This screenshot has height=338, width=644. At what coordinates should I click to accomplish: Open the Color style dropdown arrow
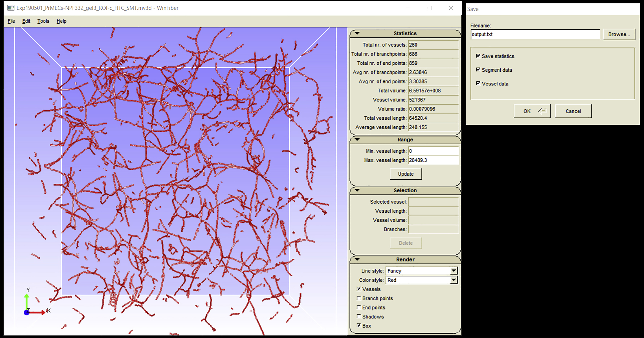coord(454,280)
